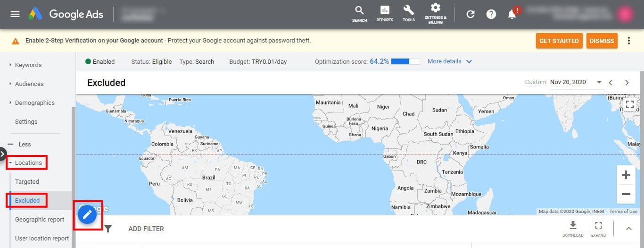Select Targeted locations in sidebar
The width and height of the screenshot is (644, 248).
[x=27, y=182]
